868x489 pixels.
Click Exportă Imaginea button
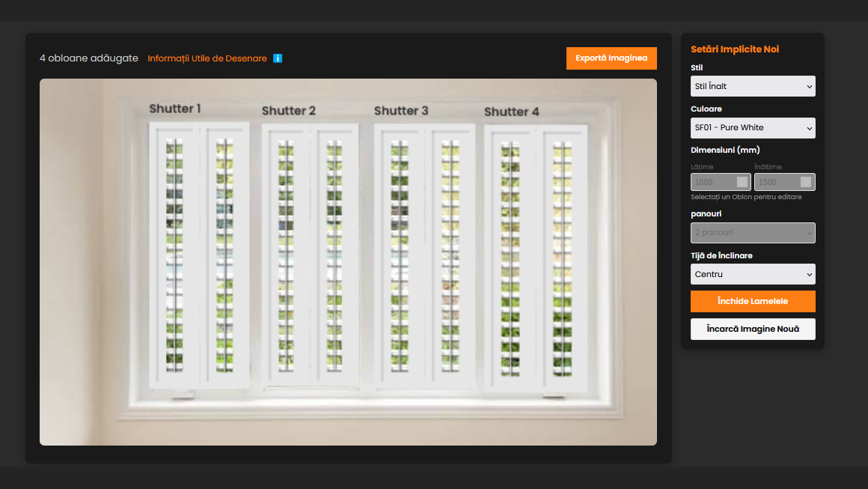(611, 58)
